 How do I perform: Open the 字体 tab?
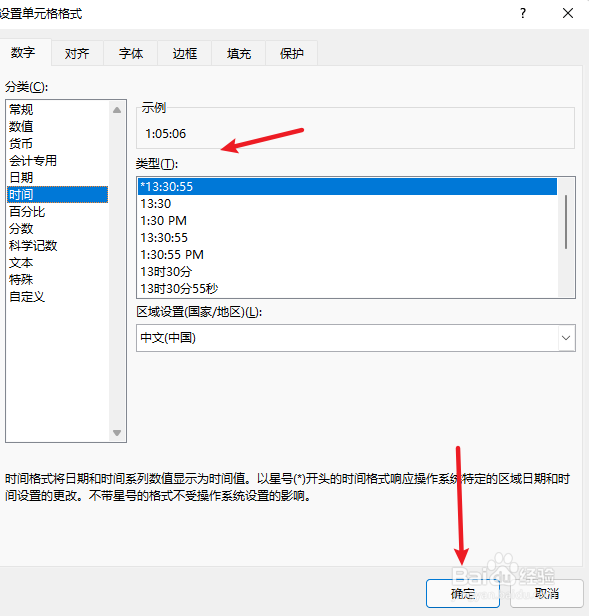pos(131,53)
